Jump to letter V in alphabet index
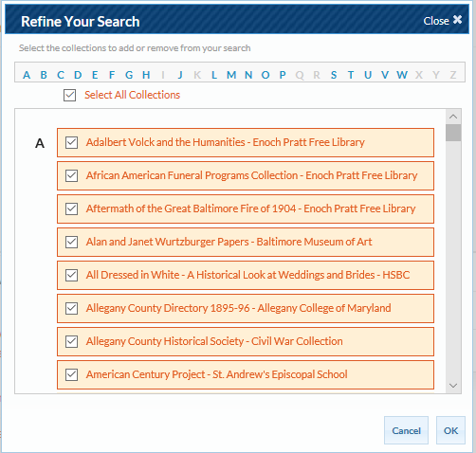Viewport: 476px width, 453px height. coord(385,75)
